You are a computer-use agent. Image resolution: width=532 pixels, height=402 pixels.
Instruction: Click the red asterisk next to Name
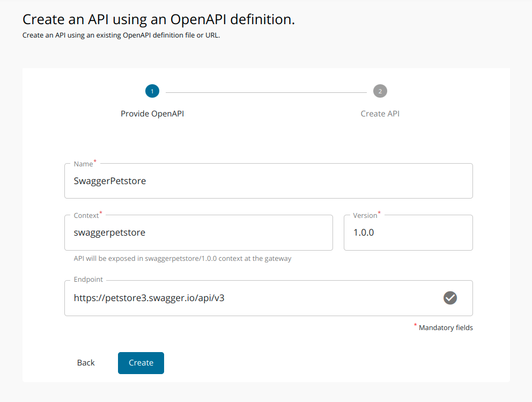tap(94, 160)
